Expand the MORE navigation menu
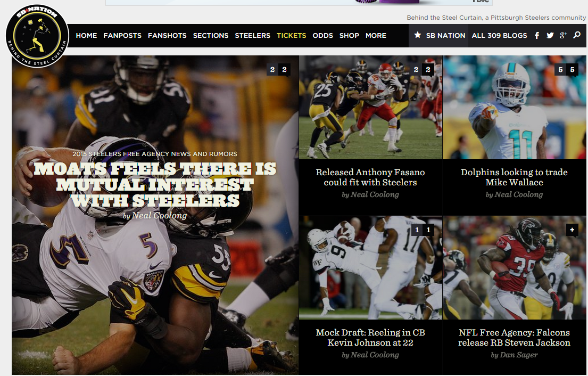Image resolution: width=588 pixels, height=376 pixels. pos(376,35)
